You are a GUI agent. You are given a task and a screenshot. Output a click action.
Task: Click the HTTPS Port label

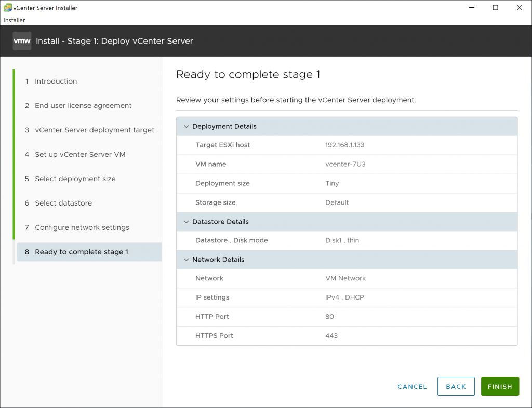click(214, 336)
